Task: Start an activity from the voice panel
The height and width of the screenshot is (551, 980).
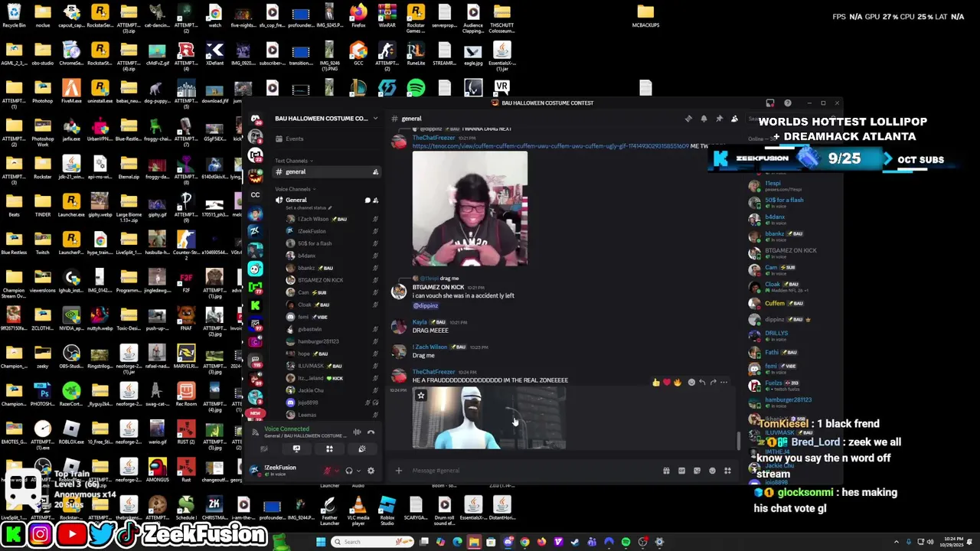Action: tap(329, 449)
